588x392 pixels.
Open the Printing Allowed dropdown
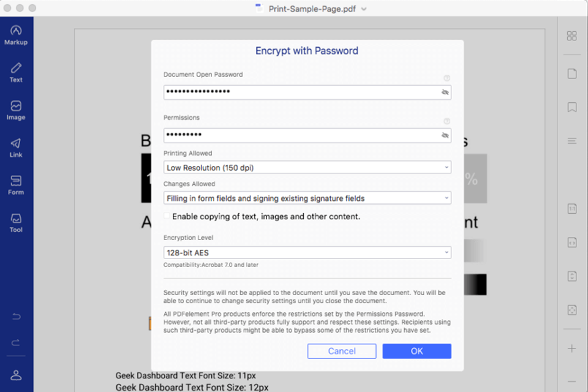(x=307, y=167)
